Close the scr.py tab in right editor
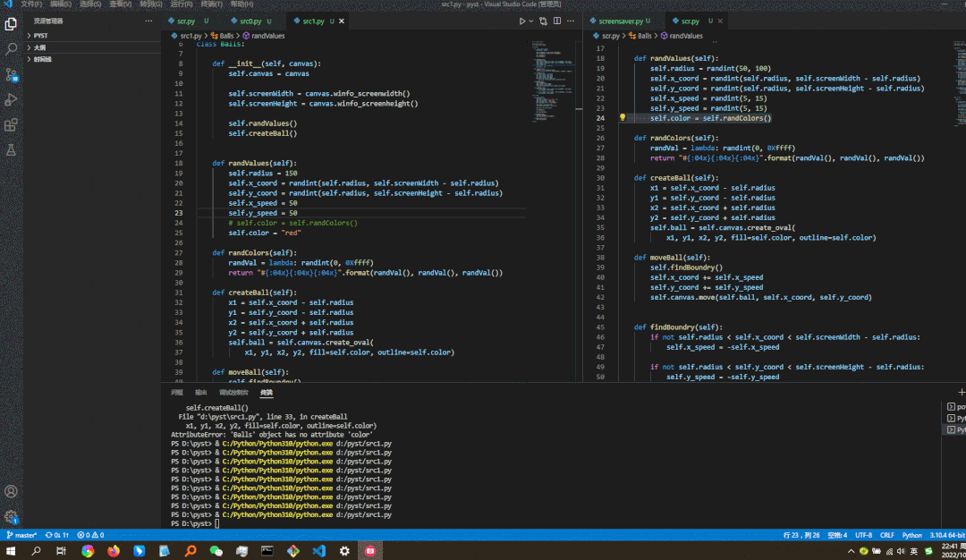The image size is (966, 560). 719,21
